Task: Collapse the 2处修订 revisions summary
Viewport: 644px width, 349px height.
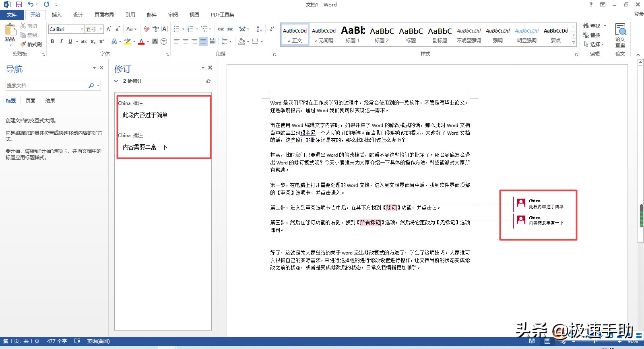Action: click(x=116, y=81)
